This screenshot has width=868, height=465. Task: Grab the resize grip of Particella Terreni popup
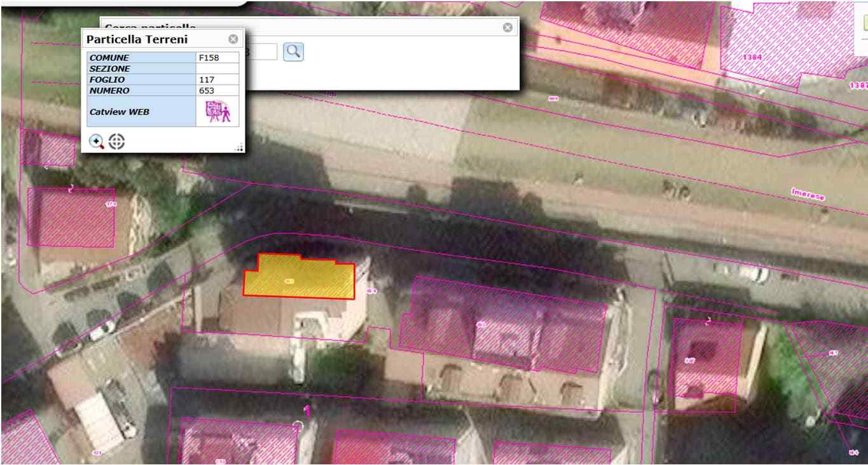pyautogui.click(x=239, y=148)
